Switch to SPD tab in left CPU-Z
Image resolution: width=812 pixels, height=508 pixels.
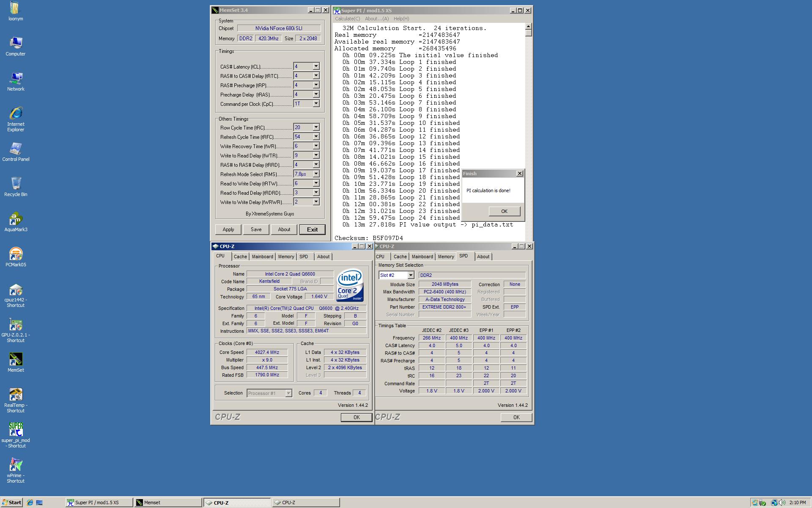pos(304,257)
